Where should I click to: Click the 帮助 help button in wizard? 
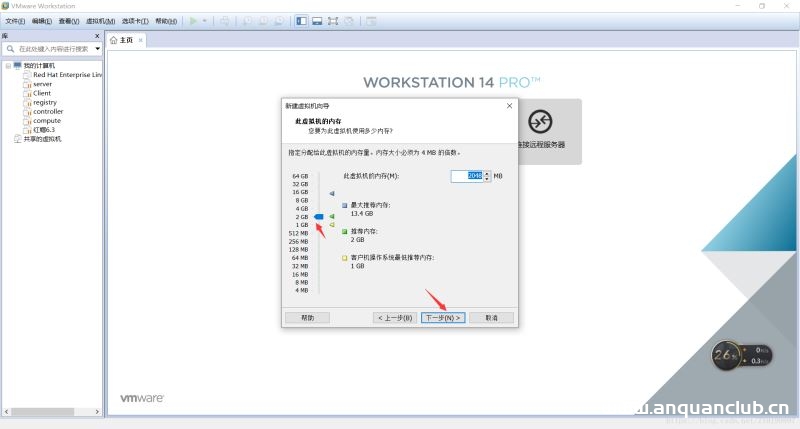[x=307, y=318]
